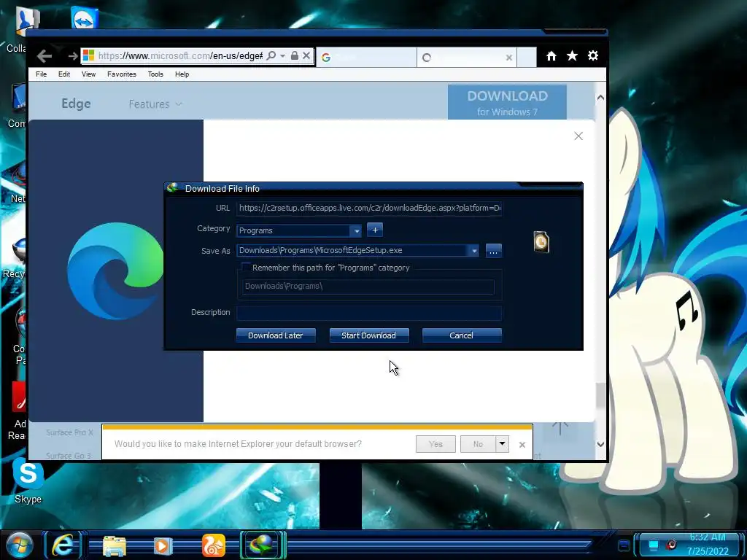The height and width of the screenshot is (560, 747).
Task: Click Yes on default browser prompt
Action: 436,444
